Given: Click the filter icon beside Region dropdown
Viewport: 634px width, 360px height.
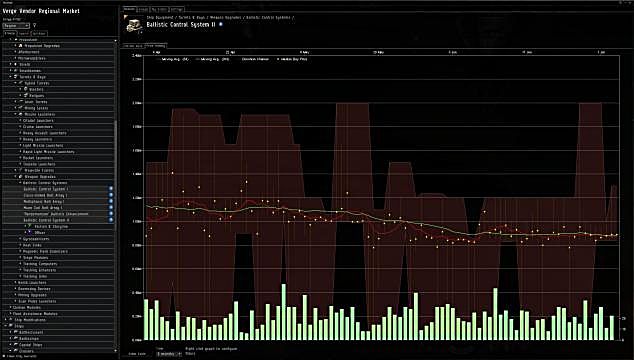Looking at the screenshot, I should point(34,25).
